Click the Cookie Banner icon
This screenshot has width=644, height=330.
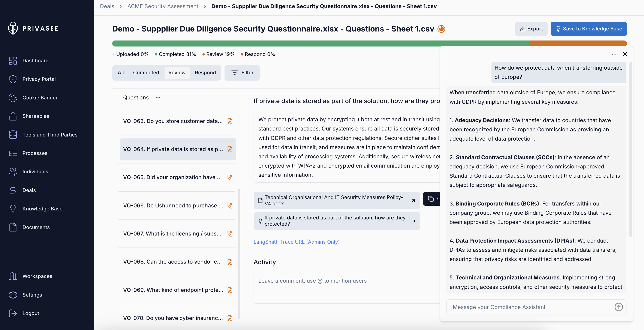(13, 97)
